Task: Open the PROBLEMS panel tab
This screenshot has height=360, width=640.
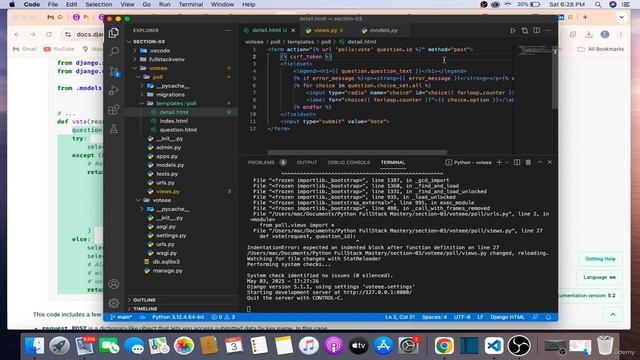Action: pyautogui.click(x=267, y=162)
